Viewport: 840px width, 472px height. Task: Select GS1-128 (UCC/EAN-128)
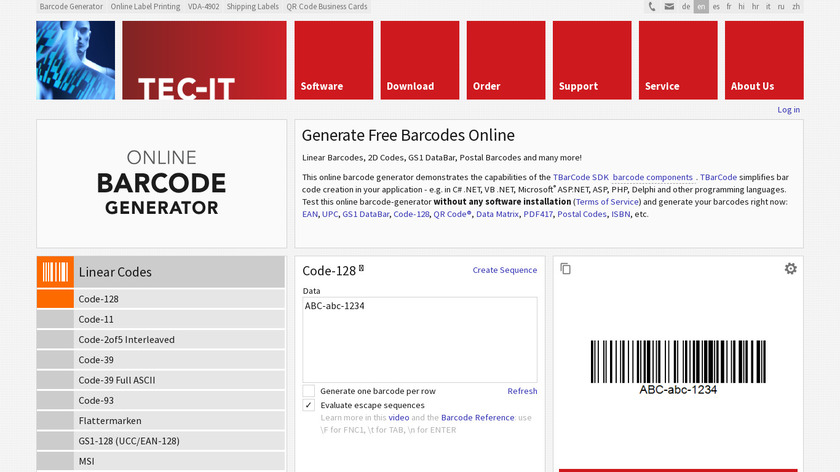161,441
